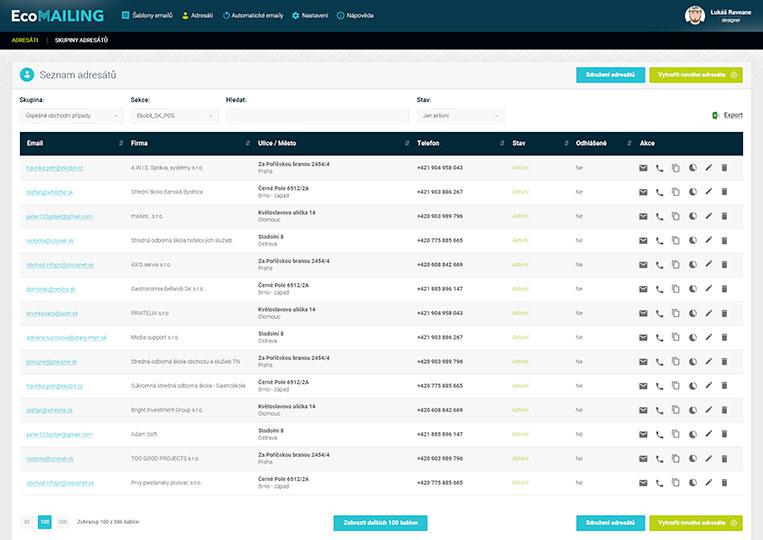763x540 pixels.
Task: Delete the Media support s.r.o. contact
Action: 724,338
